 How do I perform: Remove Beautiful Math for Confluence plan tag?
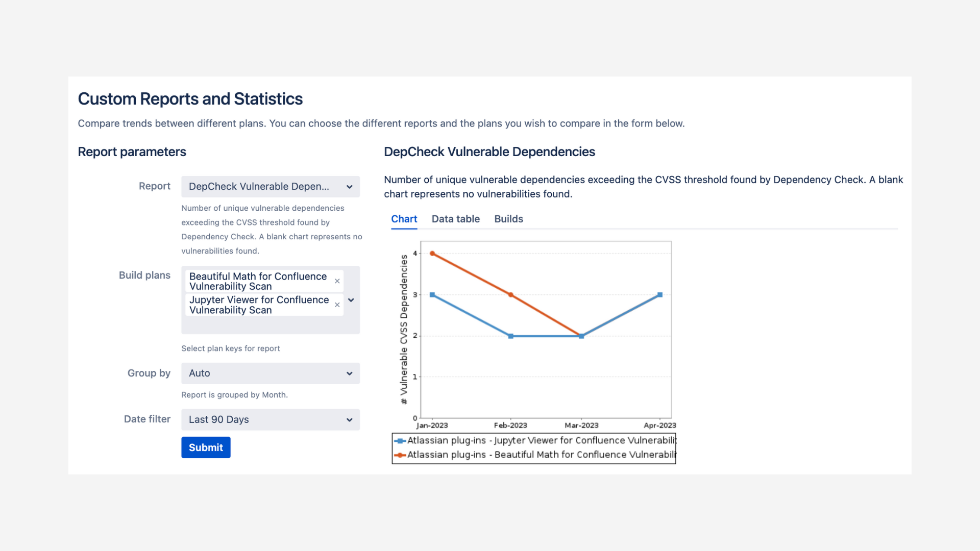[x=337, y=281]
